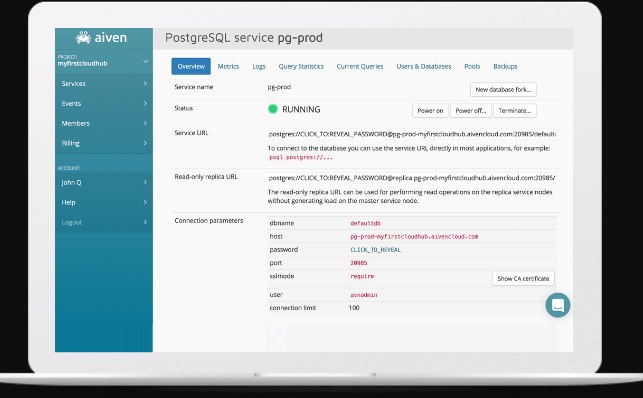
Task: Click Show CA certificate button
Action: tap(523, 278)
